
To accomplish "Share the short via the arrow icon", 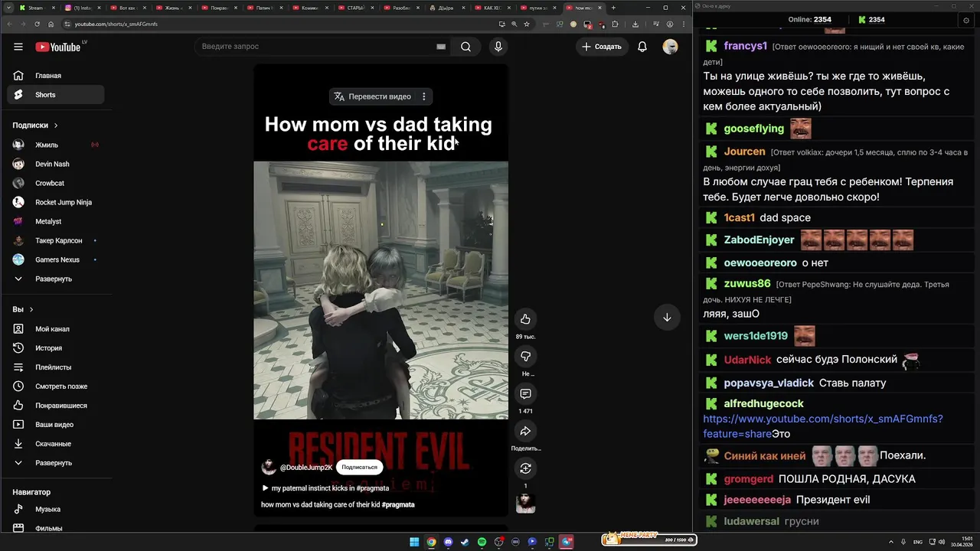I will (525, 431).
